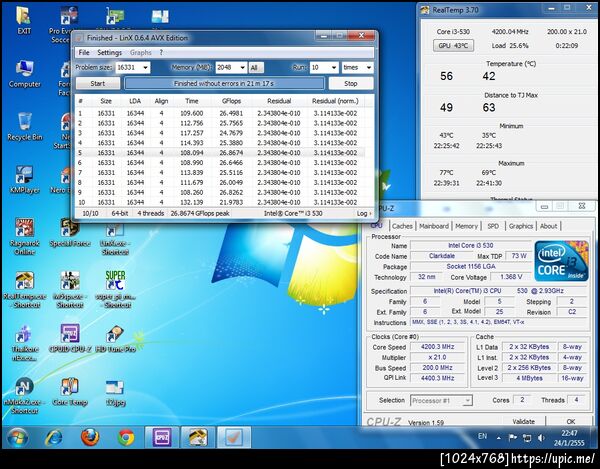Open the ? help menu in LinX
Screen dimensions: 600x469
click(x=161, y=52)
